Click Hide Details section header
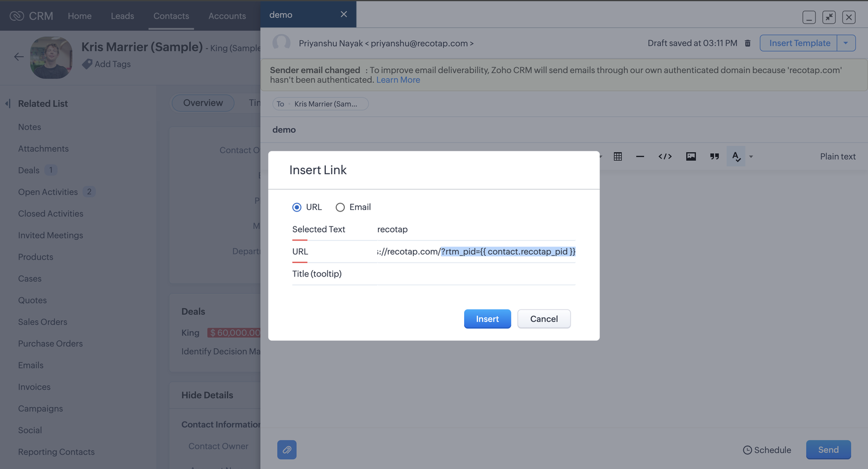The width and height of the screenshot is (868, 469). (x=207, y=395)
